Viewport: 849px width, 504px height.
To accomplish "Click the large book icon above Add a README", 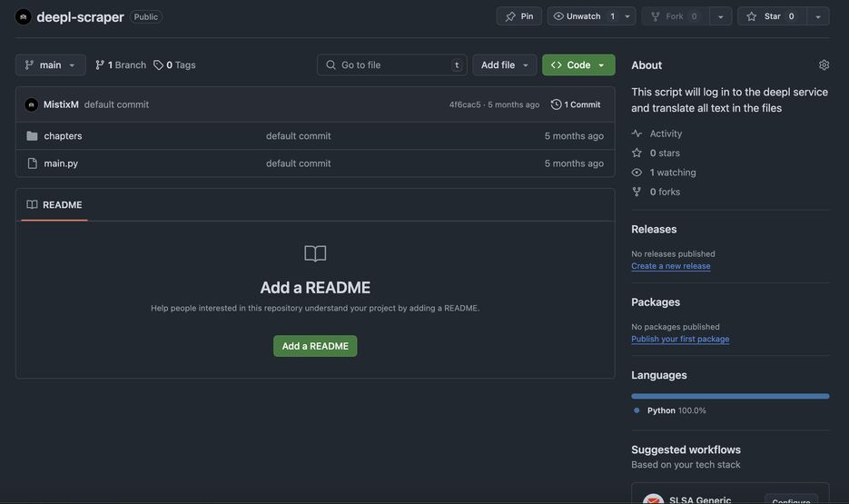I will coord(315,253).
